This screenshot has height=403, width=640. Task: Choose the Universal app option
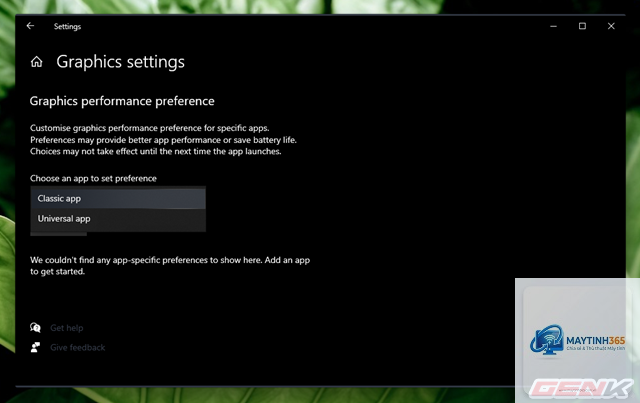coord(118,219)
